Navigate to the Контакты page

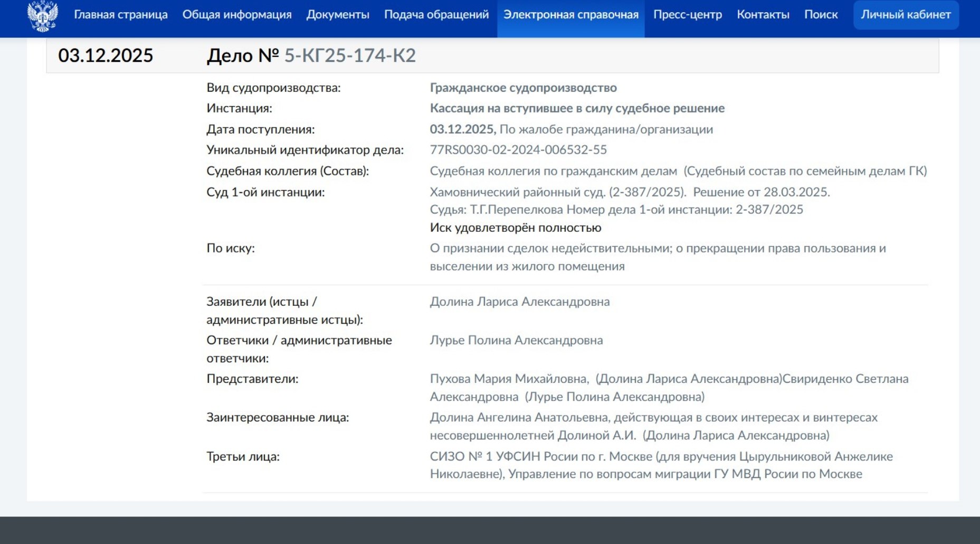pos(763,15)
